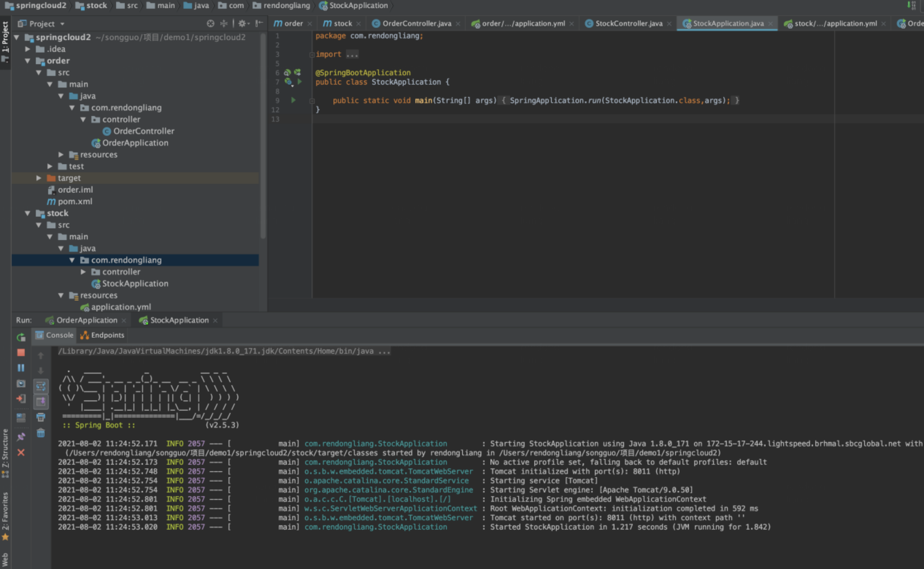
Task: Print console output with the printer icon
Action: pos(41,417)
